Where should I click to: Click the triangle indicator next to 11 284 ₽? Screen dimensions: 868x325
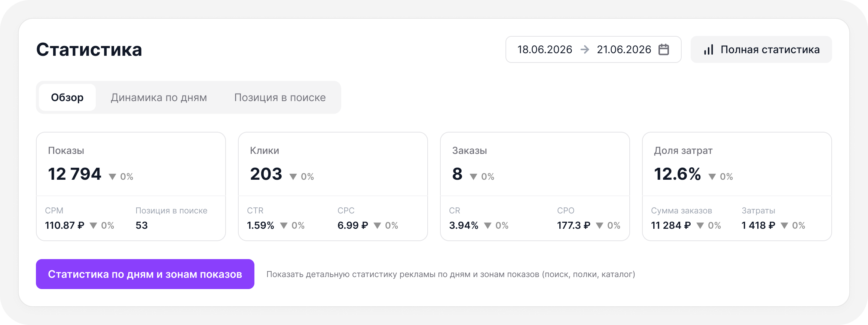[x=700, y=225]
